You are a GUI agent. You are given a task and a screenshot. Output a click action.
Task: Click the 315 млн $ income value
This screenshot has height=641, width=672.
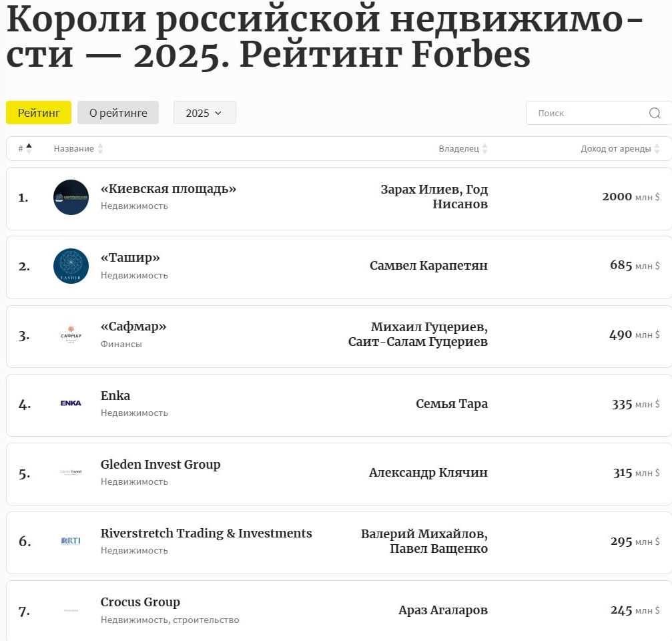coord(637,473)
